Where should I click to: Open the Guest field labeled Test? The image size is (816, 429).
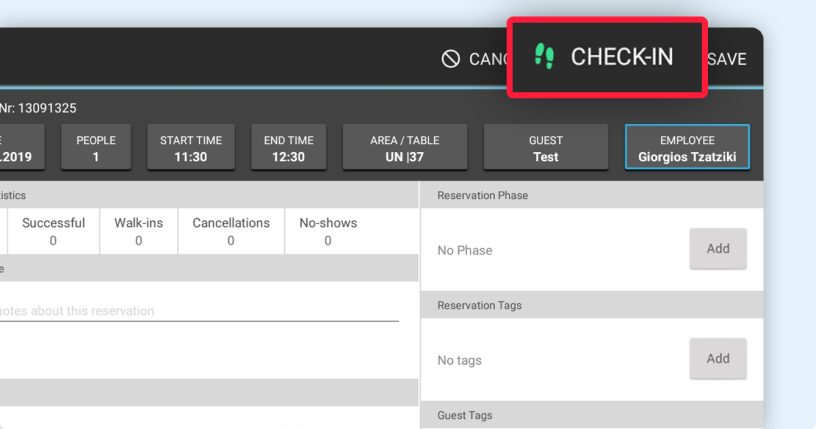[x=545, y=148]
